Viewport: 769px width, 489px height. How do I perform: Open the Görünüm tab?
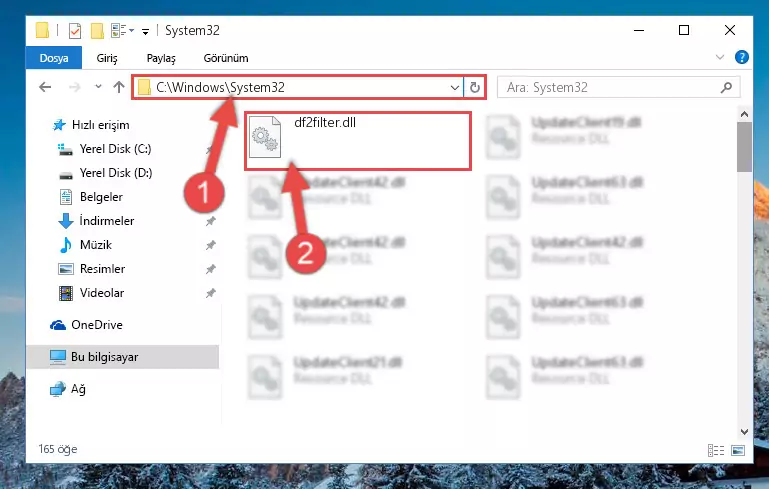[226, 58]
